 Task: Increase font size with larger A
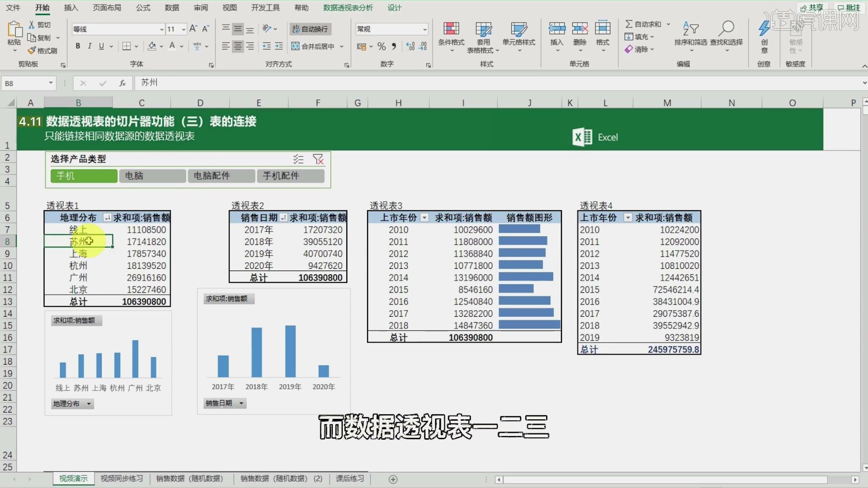[x=193, y=29]
